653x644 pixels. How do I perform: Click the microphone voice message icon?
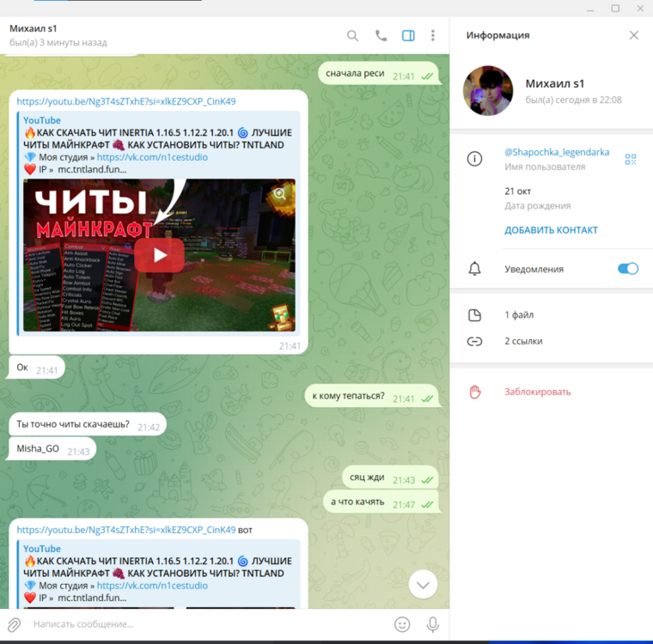point(433,624)
